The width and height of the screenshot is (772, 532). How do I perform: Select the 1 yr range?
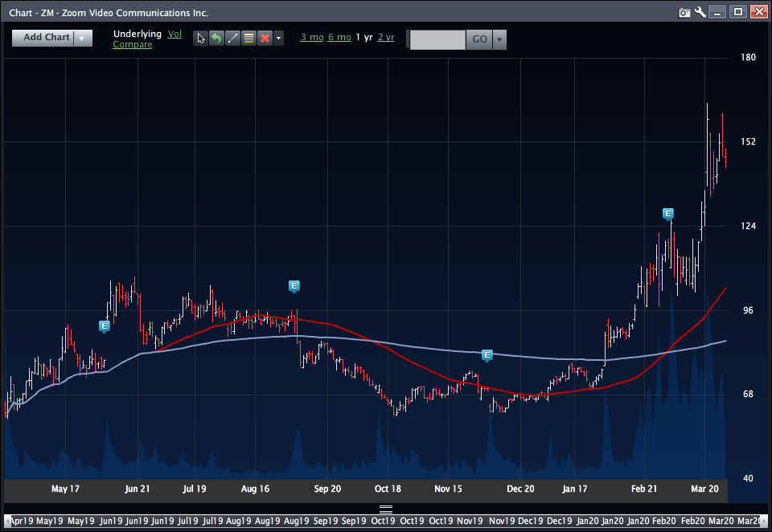tap(364, 38)
